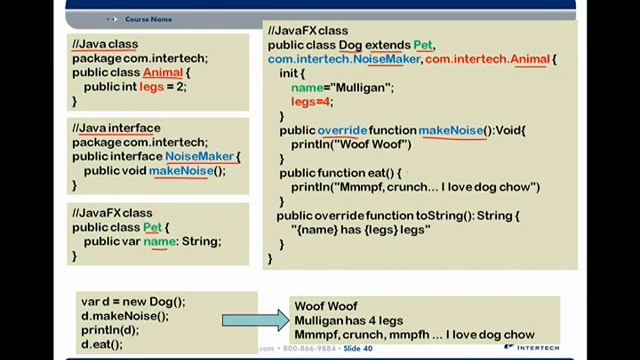Click the "println(d);" line
640x360 pixels.
tap(110, 330)
